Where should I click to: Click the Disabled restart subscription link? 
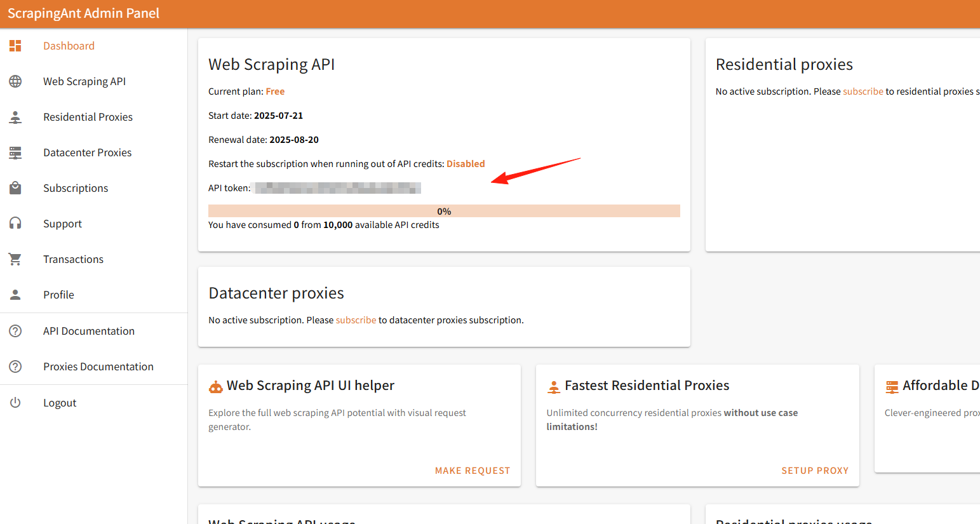466,164
